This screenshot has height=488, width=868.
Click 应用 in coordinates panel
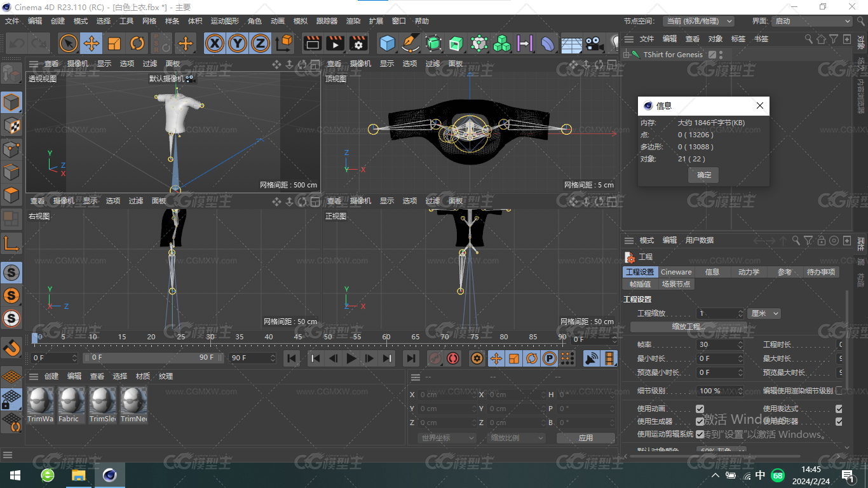[x=585, y=438]
